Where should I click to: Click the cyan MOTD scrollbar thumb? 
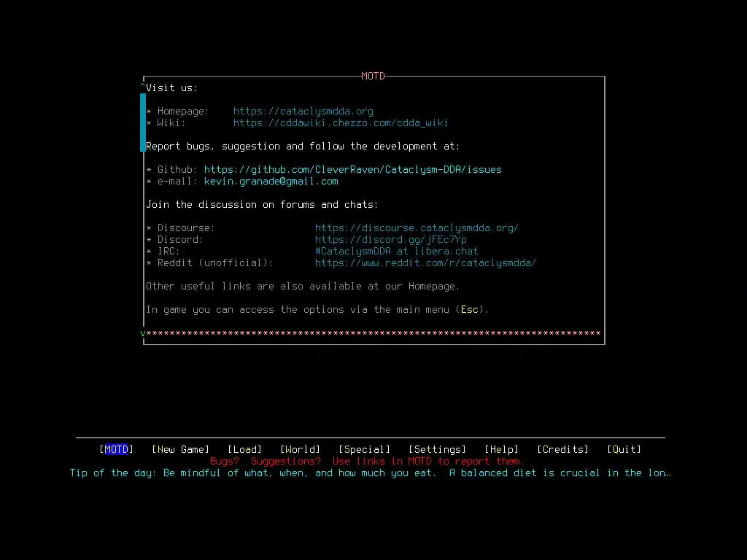pyautogui.click(x=142, y=122)
